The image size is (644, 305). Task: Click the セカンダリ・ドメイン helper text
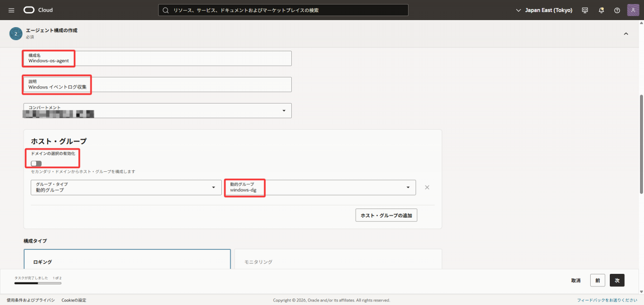point(83,172)
